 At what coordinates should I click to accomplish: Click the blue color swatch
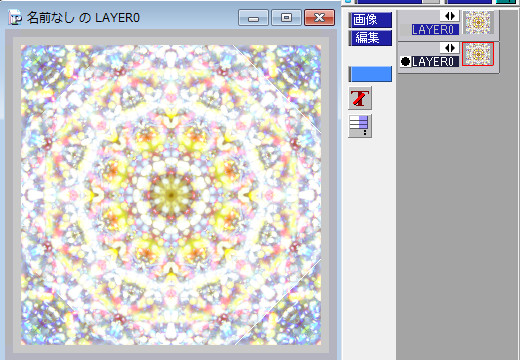click(370, 74)
